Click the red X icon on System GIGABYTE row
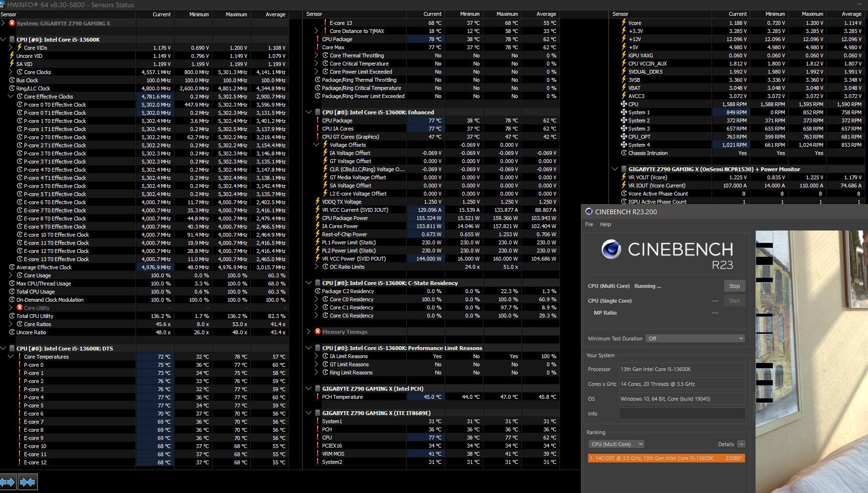The image size is (868, 493). click(x=12, y=23)
